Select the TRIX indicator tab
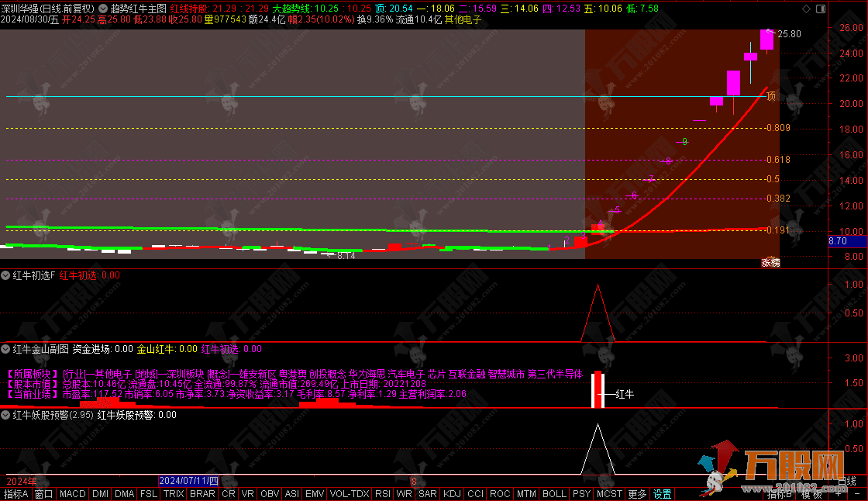Screen dimensions: 868x501 click(x=174, y=494)
